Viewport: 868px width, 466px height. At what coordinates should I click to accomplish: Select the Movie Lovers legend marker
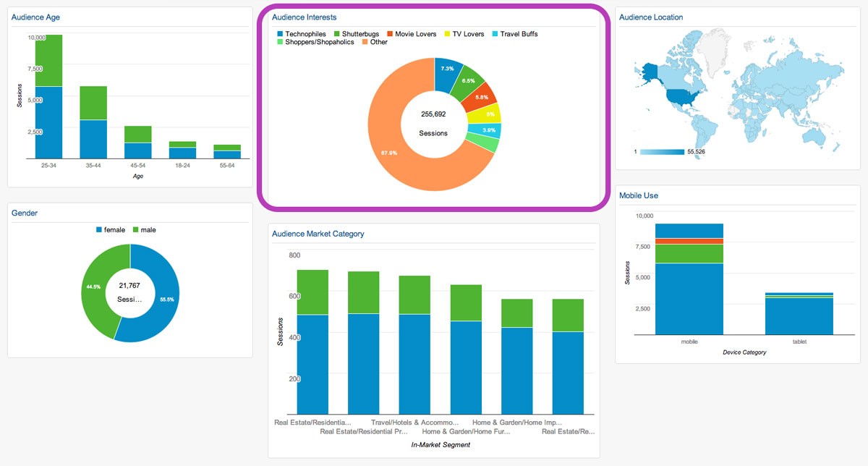tap(389, 33)
